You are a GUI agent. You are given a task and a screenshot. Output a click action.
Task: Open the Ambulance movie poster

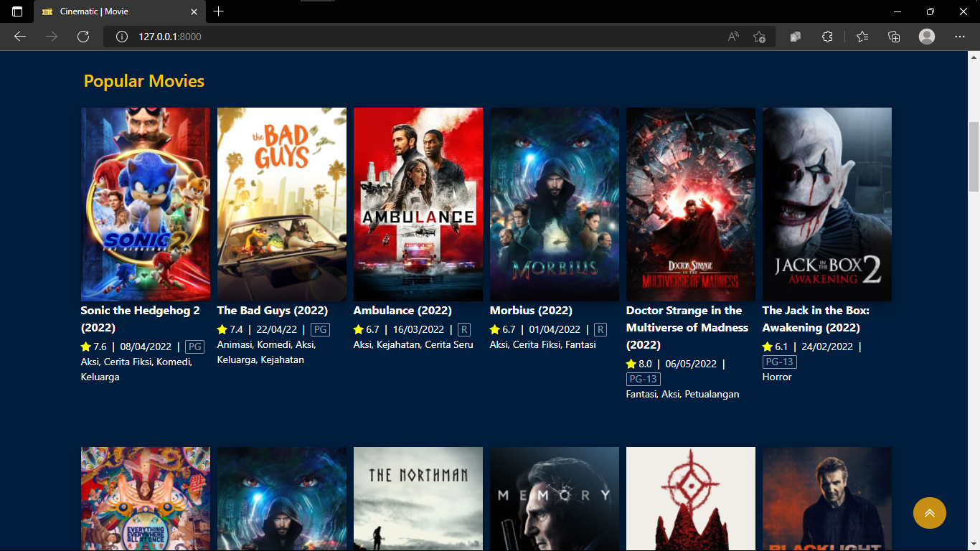tap(418, 204)
